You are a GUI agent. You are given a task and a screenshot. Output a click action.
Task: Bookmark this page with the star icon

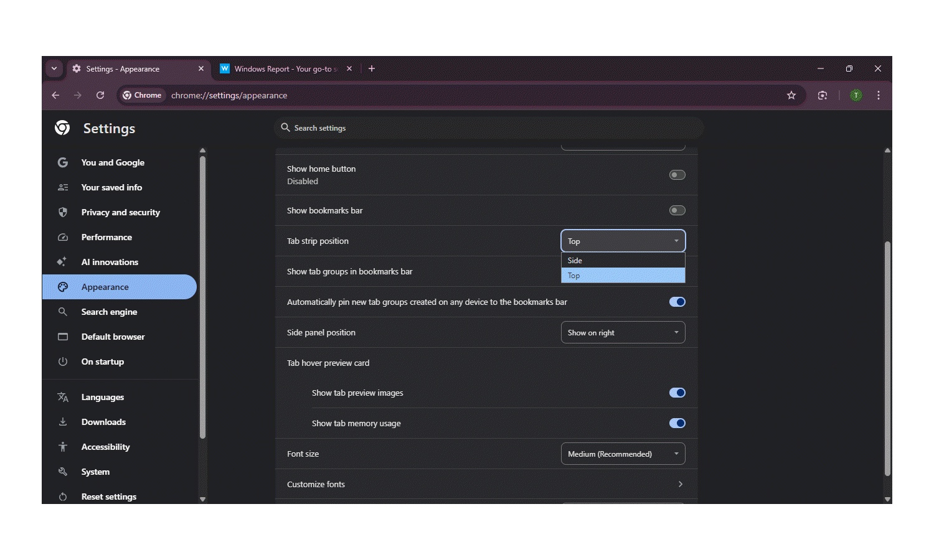pos(791,95)
